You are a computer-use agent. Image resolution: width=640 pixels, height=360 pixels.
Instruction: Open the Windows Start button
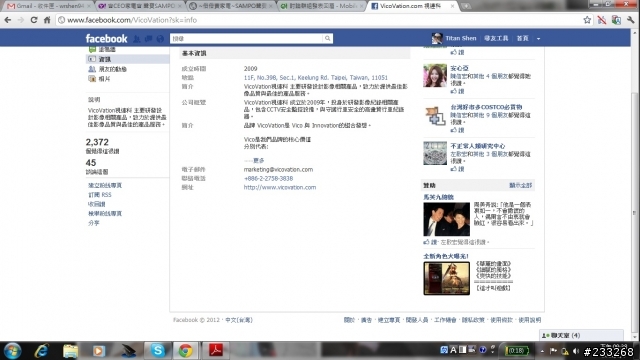click(x=13, y=351)
